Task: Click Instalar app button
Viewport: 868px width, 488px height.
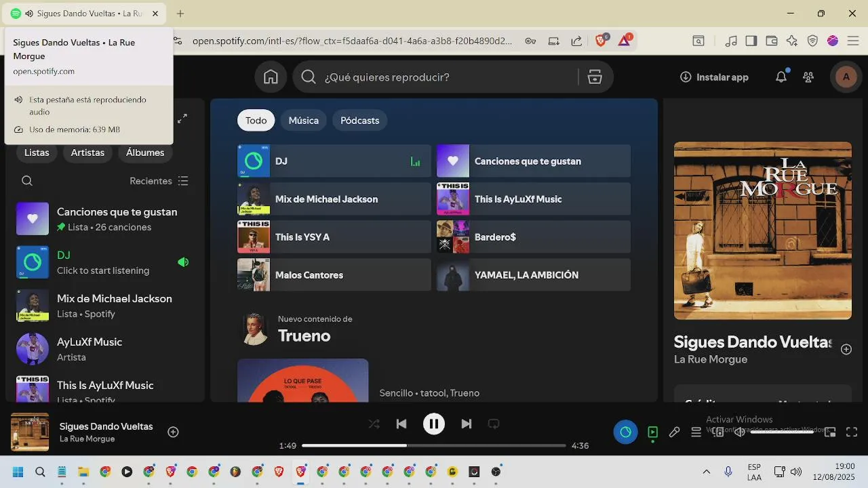Action: [714, 77]
